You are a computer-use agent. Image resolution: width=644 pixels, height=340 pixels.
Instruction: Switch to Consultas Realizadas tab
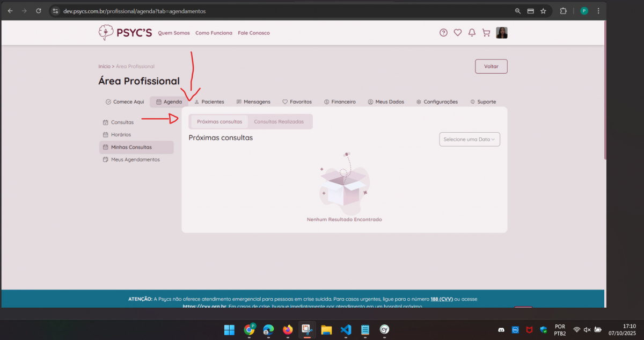279,122
